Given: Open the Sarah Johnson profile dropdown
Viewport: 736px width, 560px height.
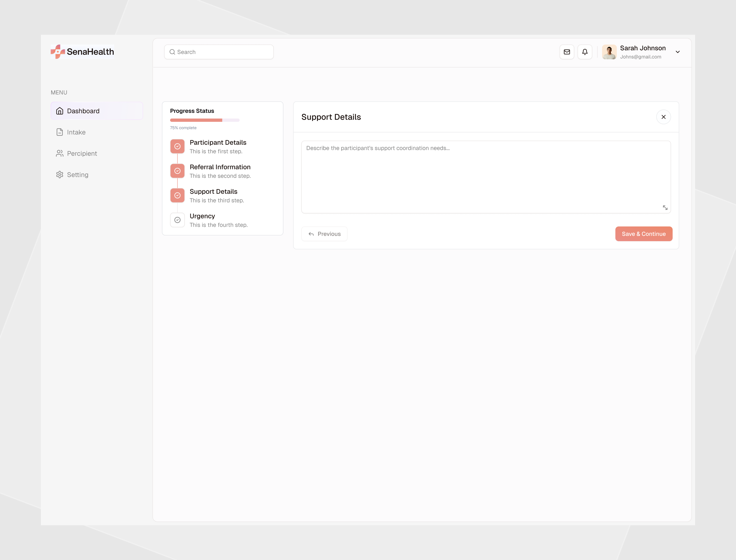Looking at the screenshot, I should pyautogui.click(x=678, y=52).
